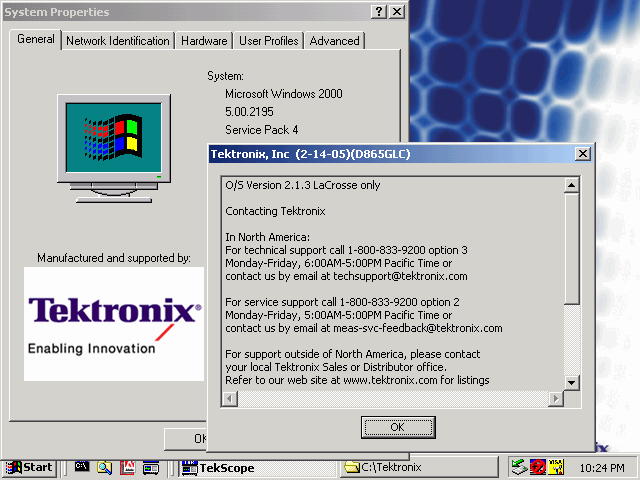Screen dimensions: 640x480
Task: Open the Network Identification tab
Action: pyautogui.click(x=118, y=41)
